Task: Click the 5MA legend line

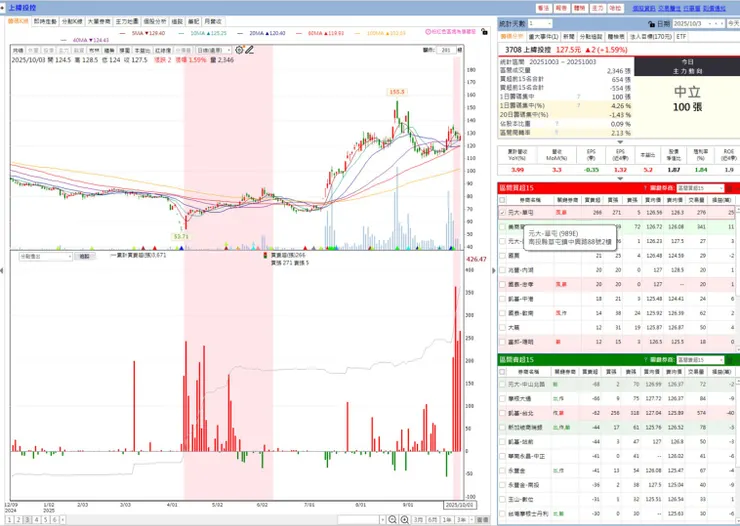Action: tap(143, 33)
